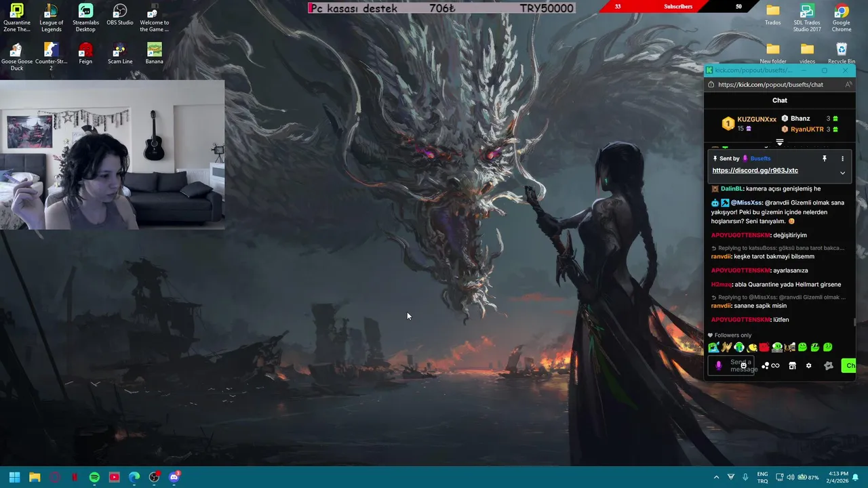This screenshot has width=868, height=488.
Task: Click Followers only label
Action: coord(732,335)
